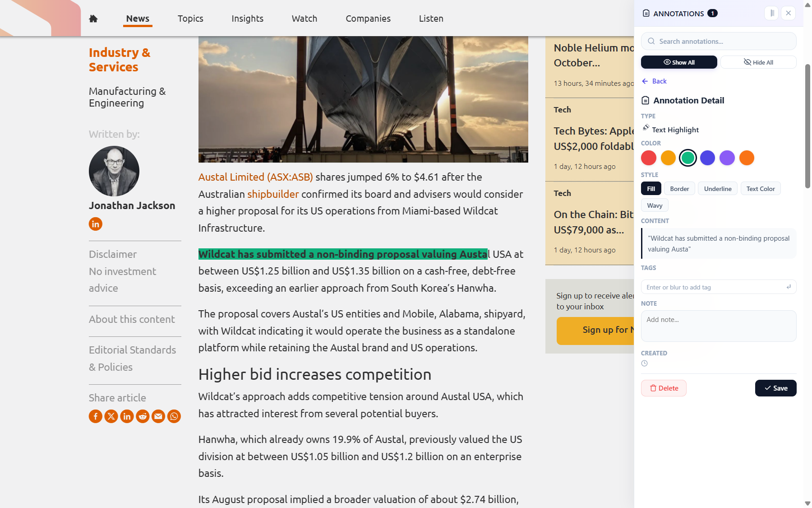The width and height of the screenshot is (812, 508).
Task: Share article via email icon
Action: pyautogui.click(x=158, y=416)
